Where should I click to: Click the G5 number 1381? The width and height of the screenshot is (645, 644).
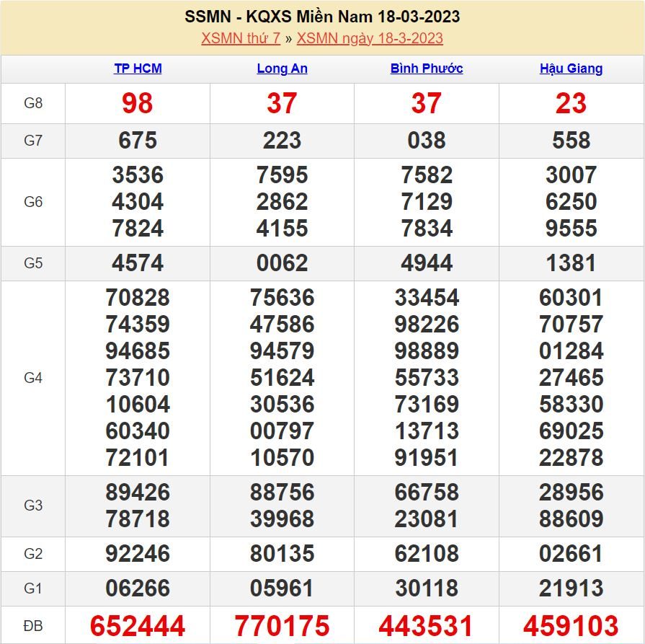[x=571, y=263]
